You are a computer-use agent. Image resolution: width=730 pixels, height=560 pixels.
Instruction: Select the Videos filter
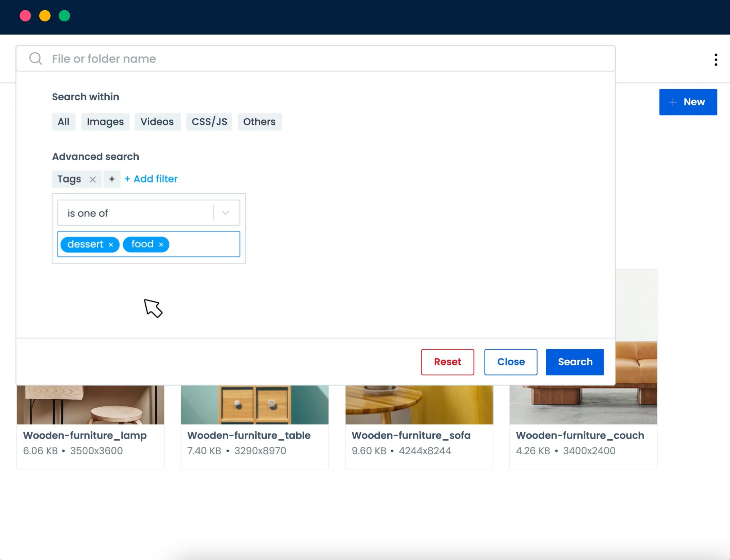tap(157, 122)
